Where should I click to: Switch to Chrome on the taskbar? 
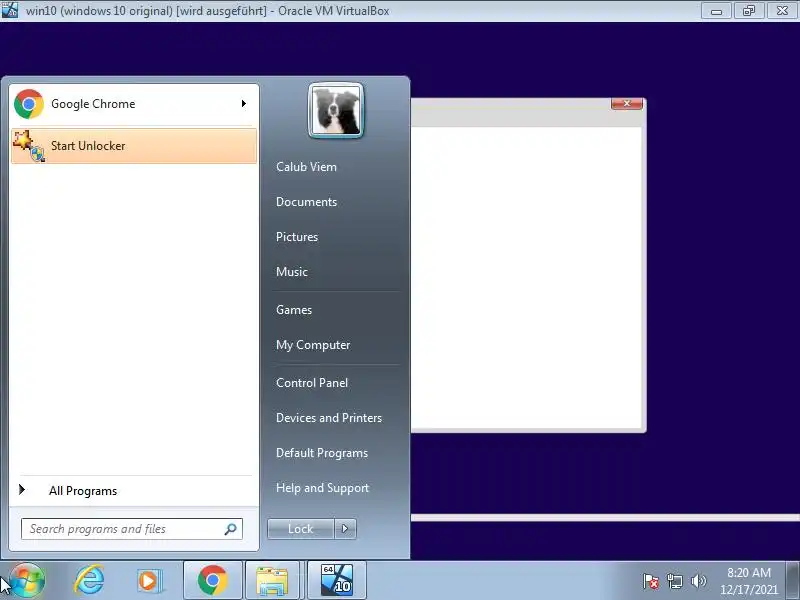[213, 580]
